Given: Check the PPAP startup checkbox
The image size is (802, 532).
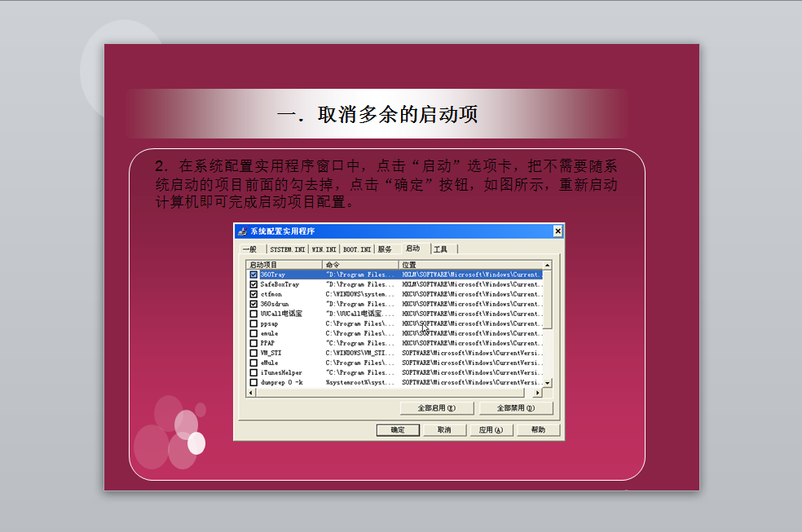Looking at the screenshot, I should coord(253,343).
